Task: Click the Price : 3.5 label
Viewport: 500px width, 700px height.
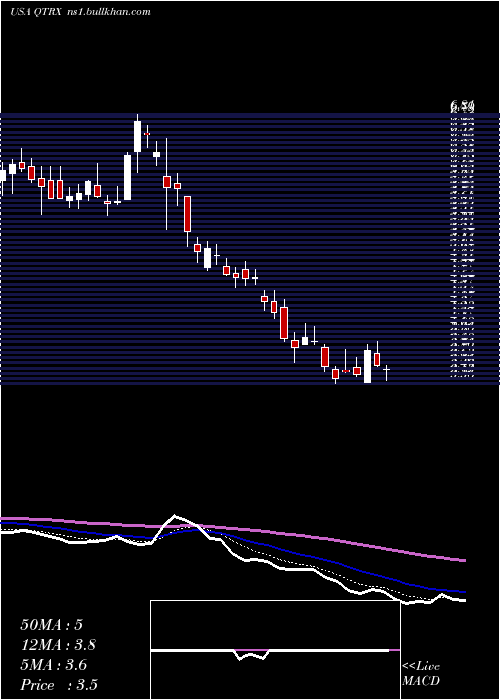Action: pyautogui.click(x=59, y=685)
